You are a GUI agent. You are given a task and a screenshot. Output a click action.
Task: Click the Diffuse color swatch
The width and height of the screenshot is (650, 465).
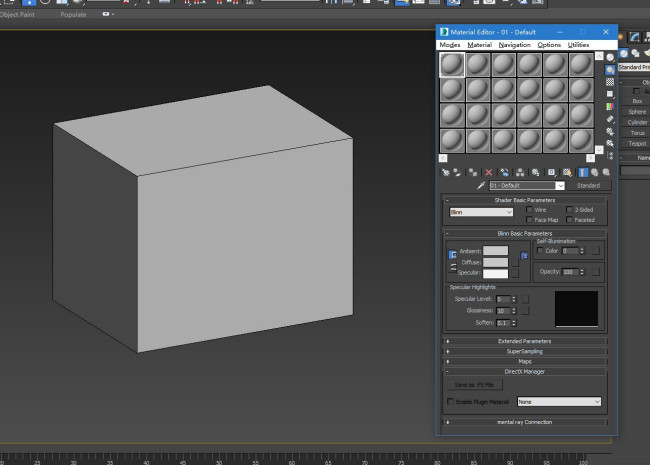point(495,262)
